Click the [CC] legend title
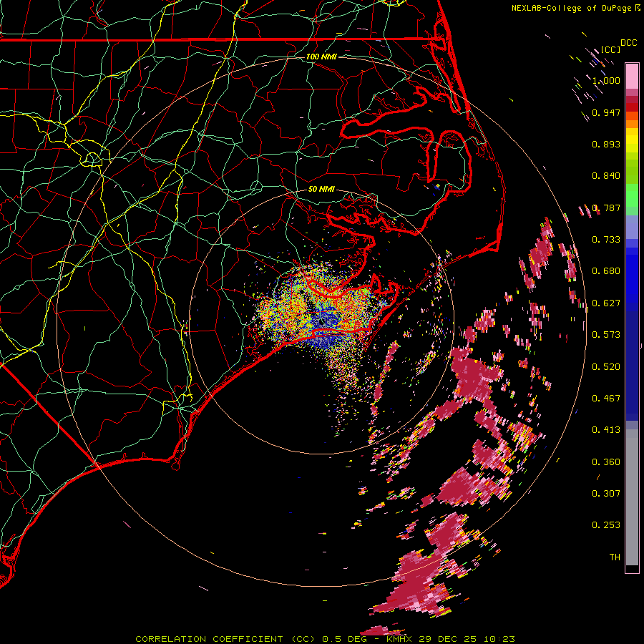Image resolution: width=644 pixels, height=644 pixels. pos(610,49)
